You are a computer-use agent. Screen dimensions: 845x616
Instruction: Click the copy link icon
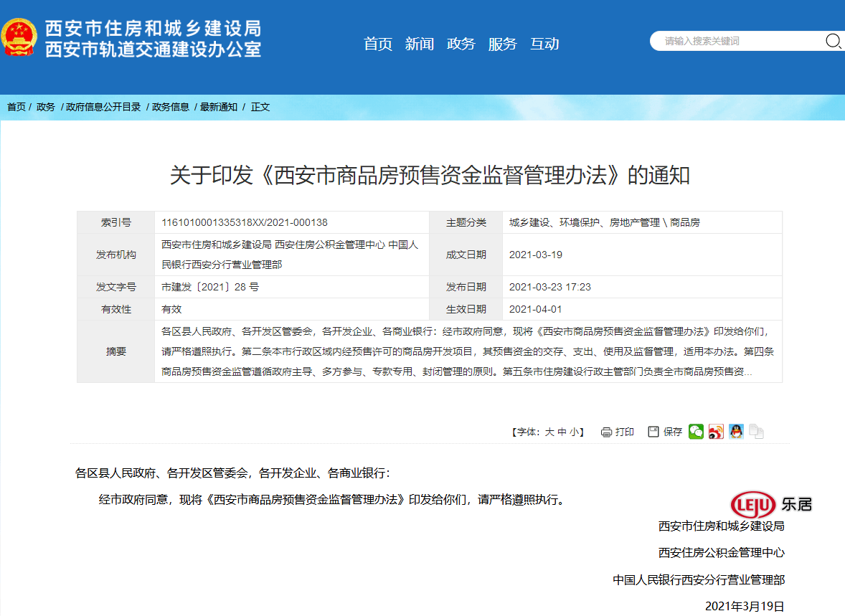click(757, 432)
